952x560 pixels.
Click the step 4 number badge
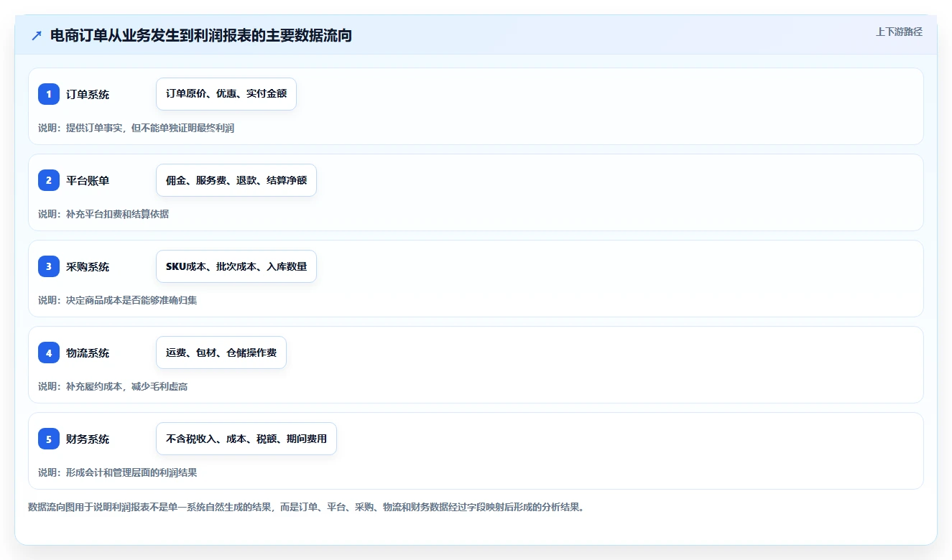tap(49, 353)
